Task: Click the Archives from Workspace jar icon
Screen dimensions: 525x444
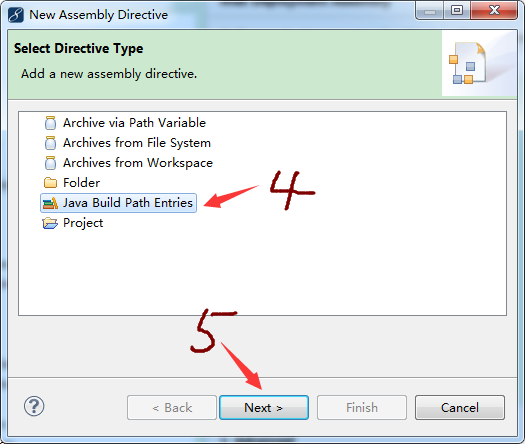Action: click(50, 163)
